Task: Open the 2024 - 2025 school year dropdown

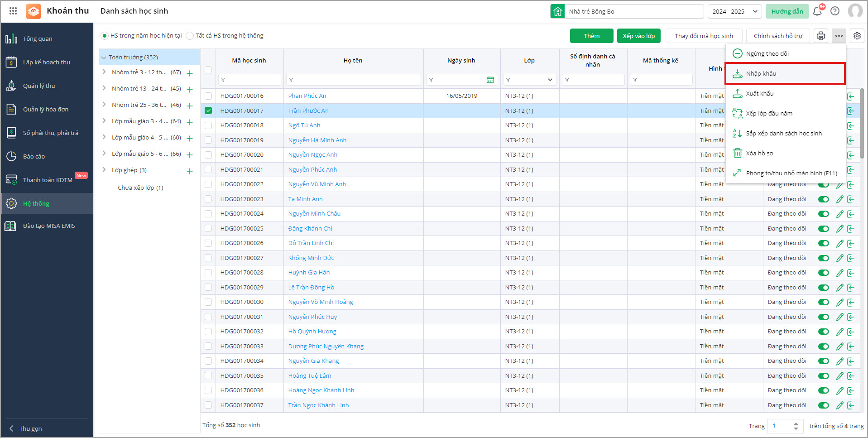Action: pyautogui.click(x=734, y=11)
